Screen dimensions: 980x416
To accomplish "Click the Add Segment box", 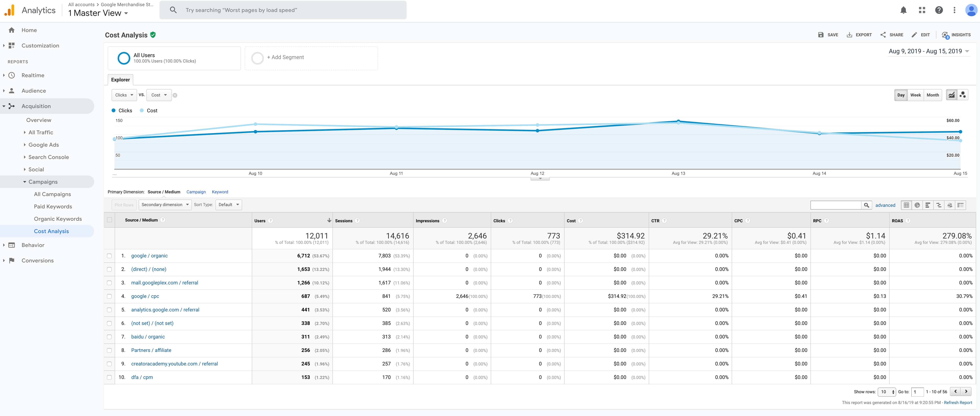I will click(311, 58).
